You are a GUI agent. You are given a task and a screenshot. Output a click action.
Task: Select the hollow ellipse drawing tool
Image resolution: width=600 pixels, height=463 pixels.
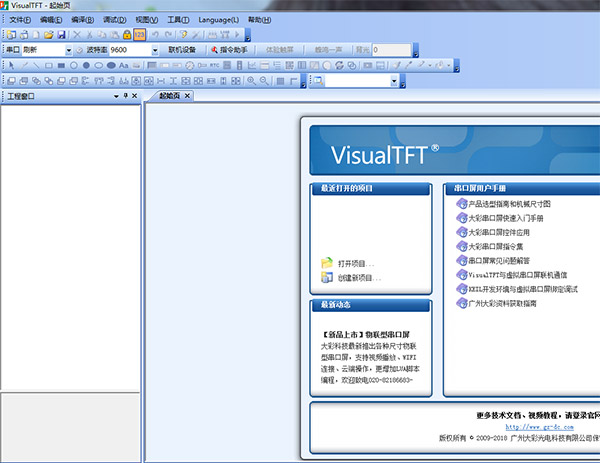(99, 65)
